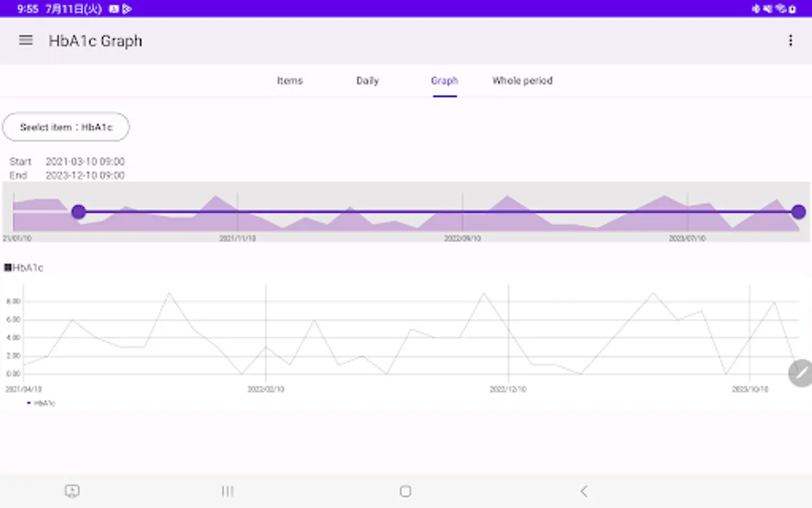812x508 pixels.
Task: Open the three-dot overflow menu
Action: [791, 40]
